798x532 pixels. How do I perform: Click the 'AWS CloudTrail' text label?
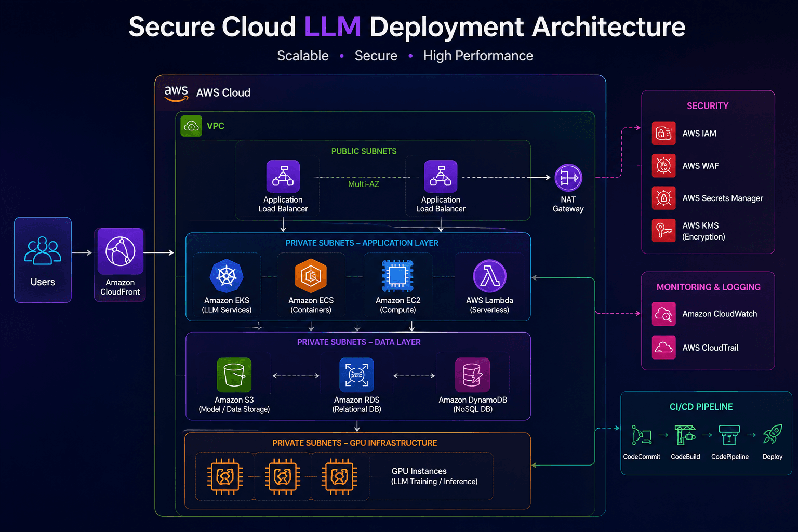click(x=710, y=348)
